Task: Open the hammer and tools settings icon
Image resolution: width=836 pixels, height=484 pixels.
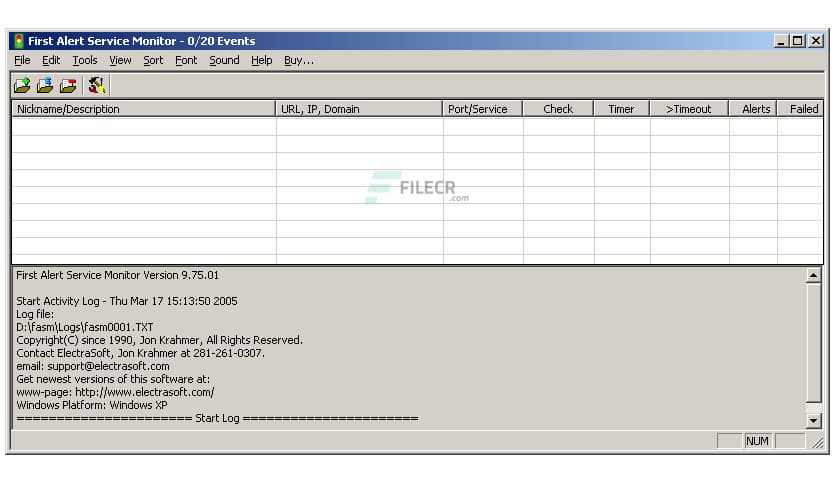Action: click(x=97, y=85)
